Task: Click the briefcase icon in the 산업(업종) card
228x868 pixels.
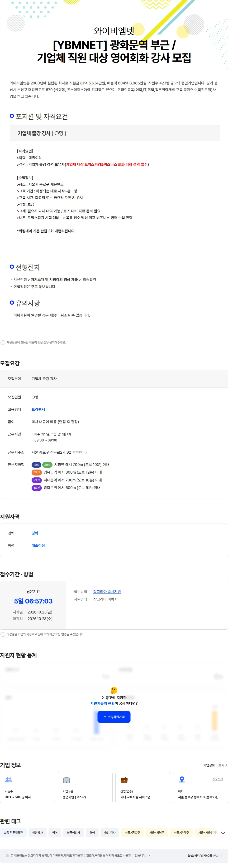Action: (x=124, y=780)
